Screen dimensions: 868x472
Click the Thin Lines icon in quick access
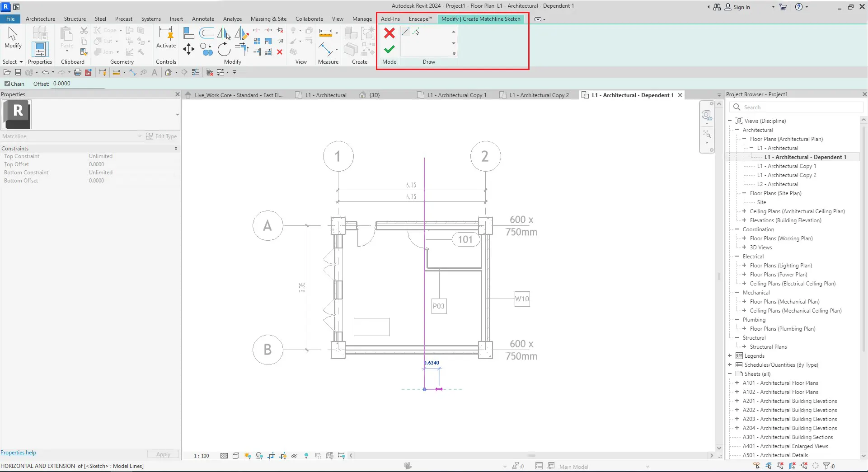(196, 72)
